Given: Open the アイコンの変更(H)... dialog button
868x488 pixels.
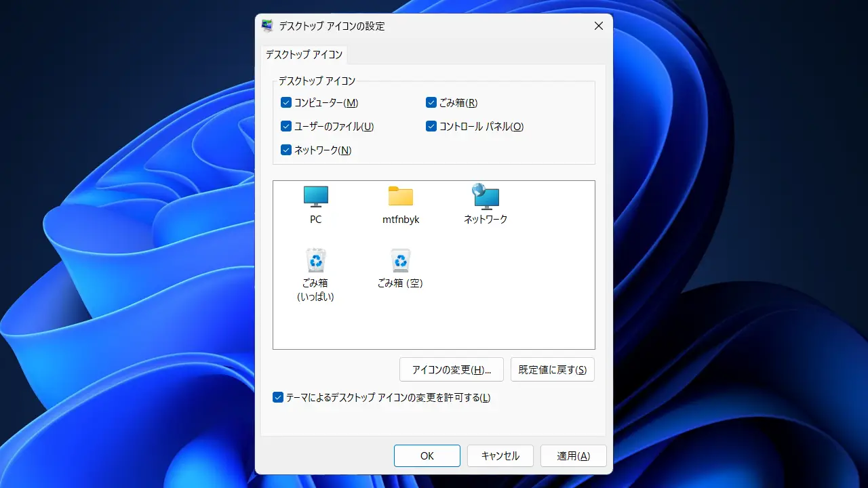Looking at the screenshot, I should click(x=452, y=370).
